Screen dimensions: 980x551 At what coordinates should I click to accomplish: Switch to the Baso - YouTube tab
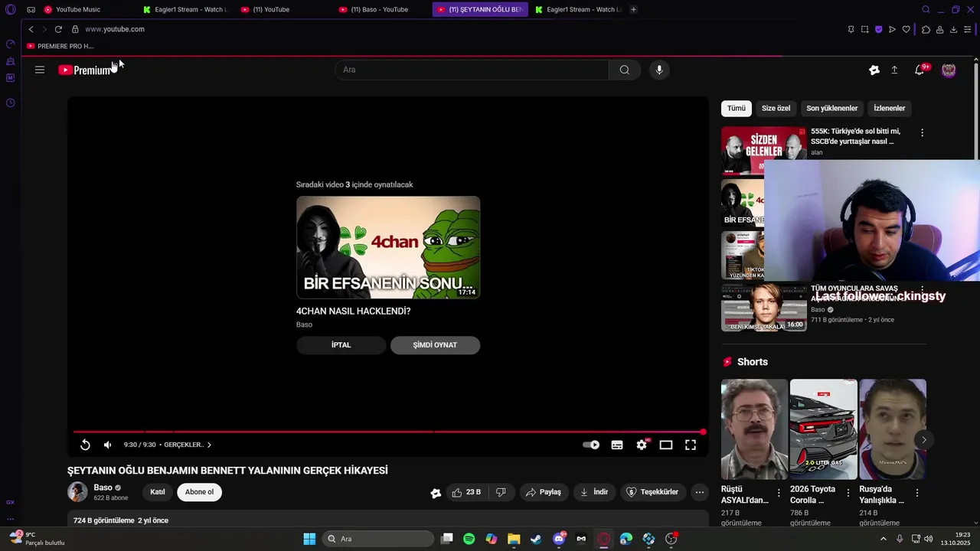(x=379, y=9)
